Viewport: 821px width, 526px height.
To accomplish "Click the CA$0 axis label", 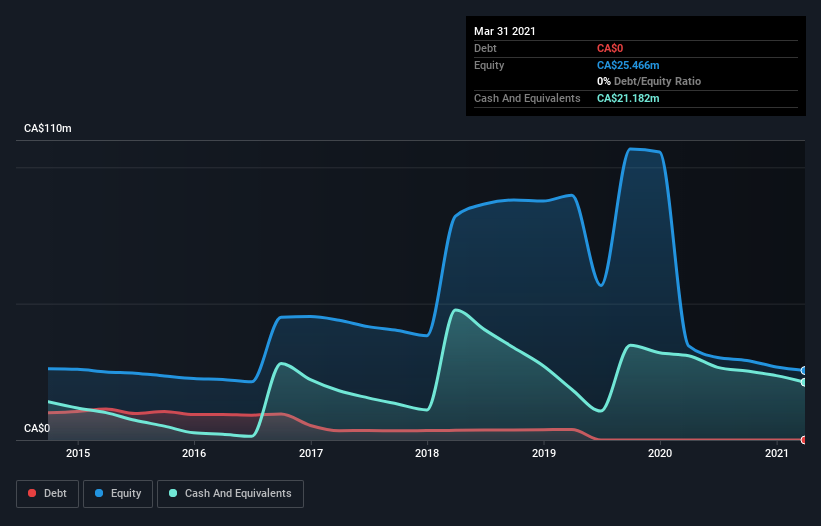I will click(37, 428).
